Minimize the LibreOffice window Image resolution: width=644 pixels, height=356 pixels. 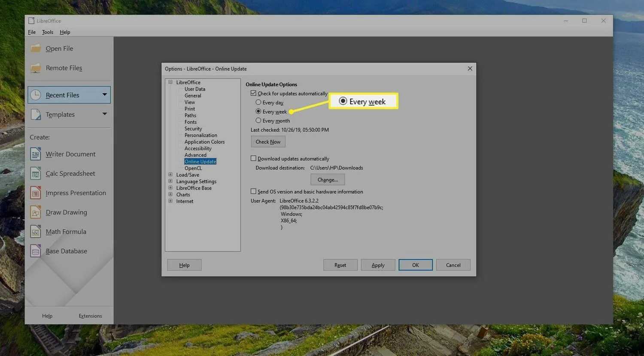point(566,21)
